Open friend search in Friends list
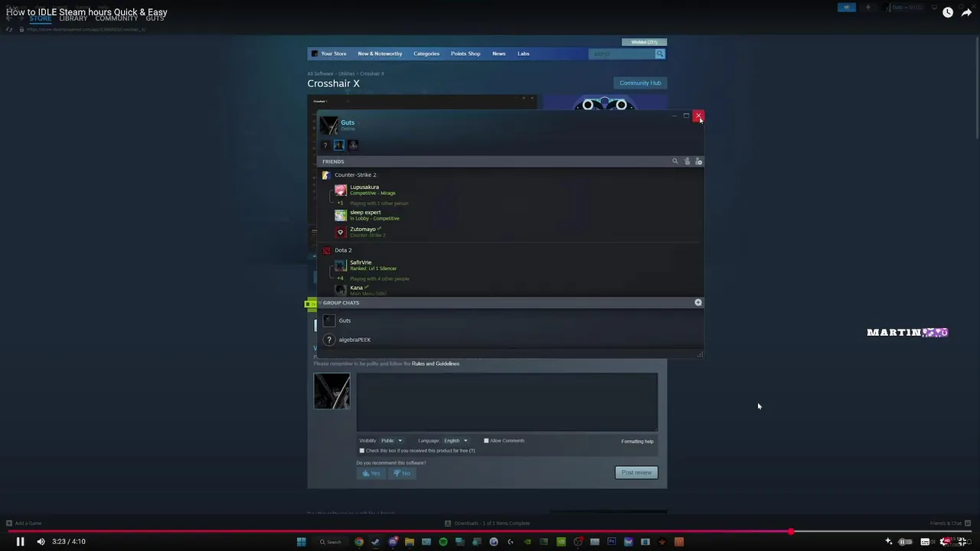980x551 pixels. point(675,161)
